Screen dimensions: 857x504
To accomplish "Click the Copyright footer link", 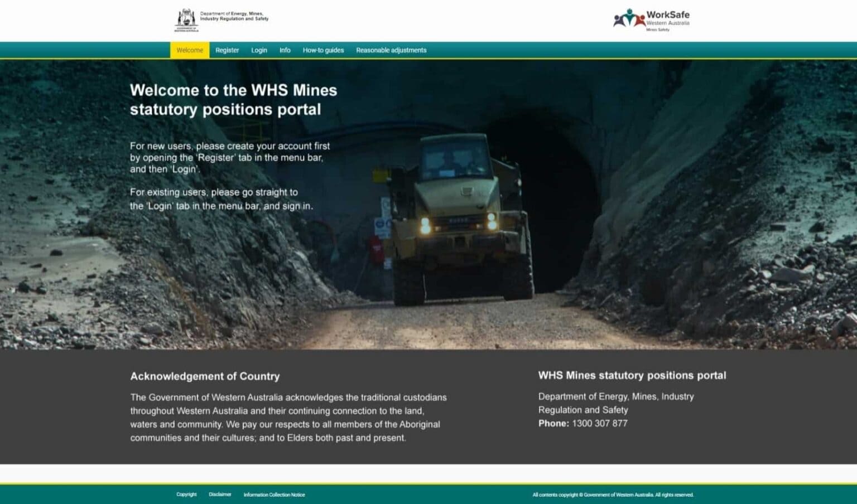I will 186,494.
